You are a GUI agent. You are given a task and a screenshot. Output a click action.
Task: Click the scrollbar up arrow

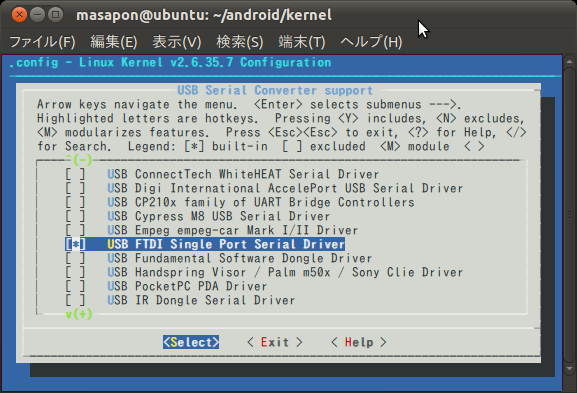(x=569, y=61)
